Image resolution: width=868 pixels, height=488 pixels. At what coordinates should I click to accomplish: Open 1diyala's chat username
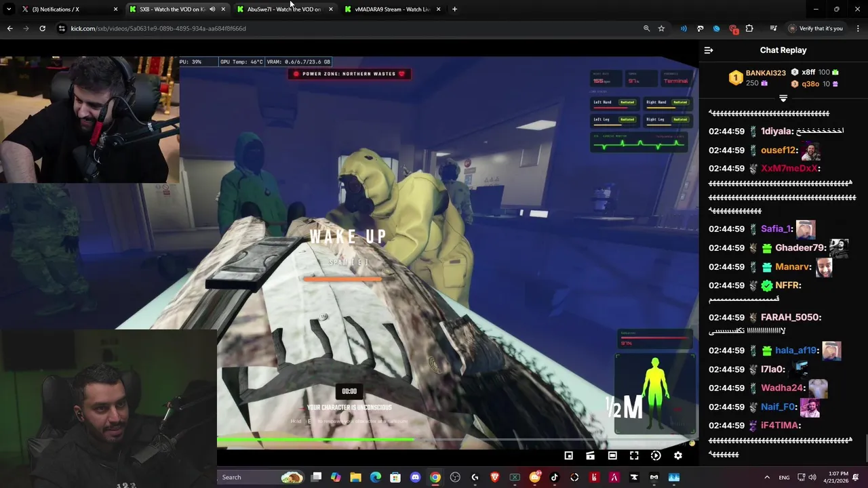click(776, 131)
